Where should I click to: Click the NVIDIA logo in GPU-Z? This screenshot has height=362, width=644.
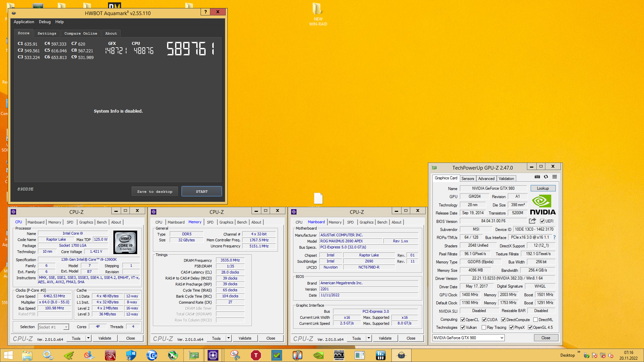(542, 205)
